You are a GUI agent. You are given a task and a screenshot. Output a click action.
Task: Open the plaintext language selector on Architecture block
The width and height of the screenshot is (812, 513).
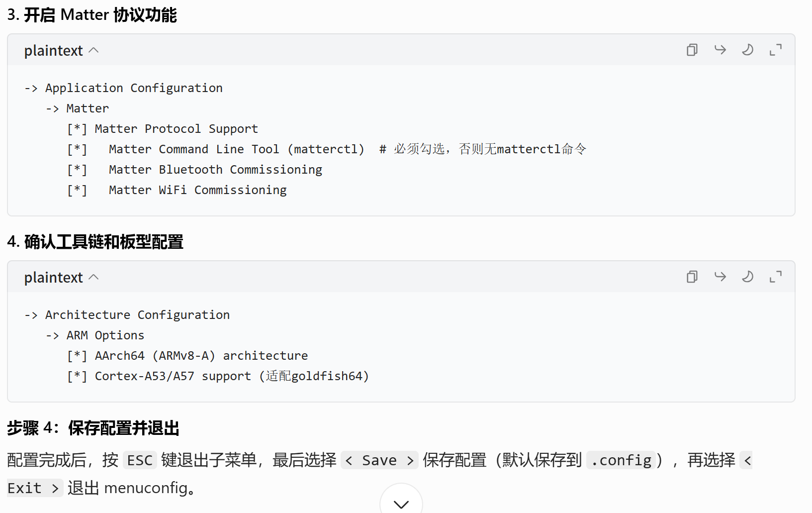click(x=53, y=277)
